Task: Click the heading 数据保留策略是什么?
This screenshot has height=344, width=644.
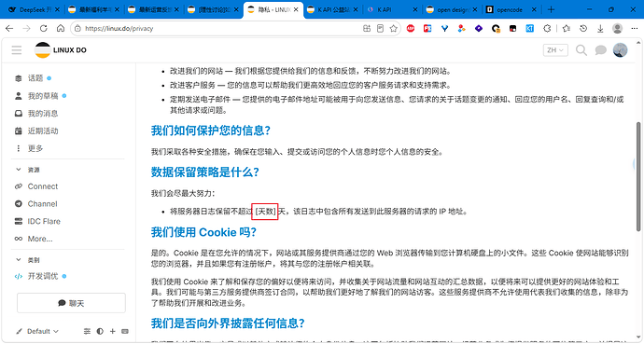Action: (x=205, y=172)
